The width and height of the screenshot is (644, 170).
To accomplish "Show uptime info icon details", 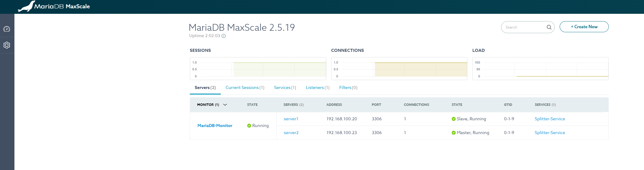I will pos(224,36).
